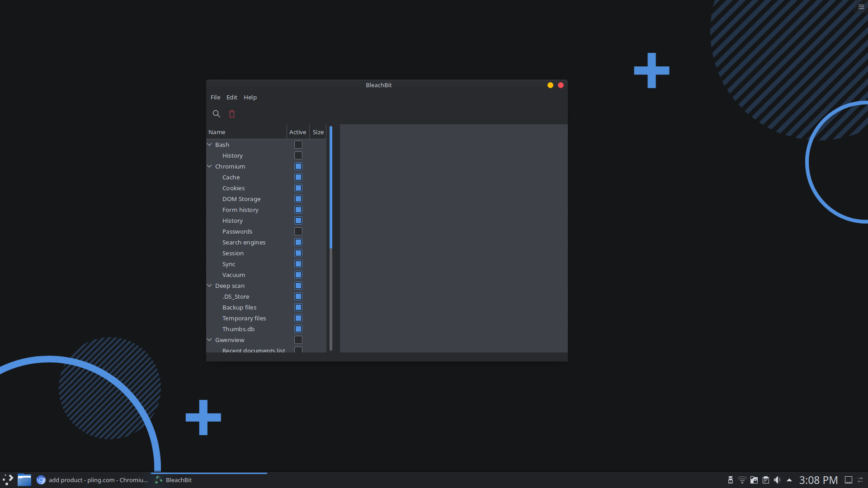Open the File menu

[x=215, y=97]
